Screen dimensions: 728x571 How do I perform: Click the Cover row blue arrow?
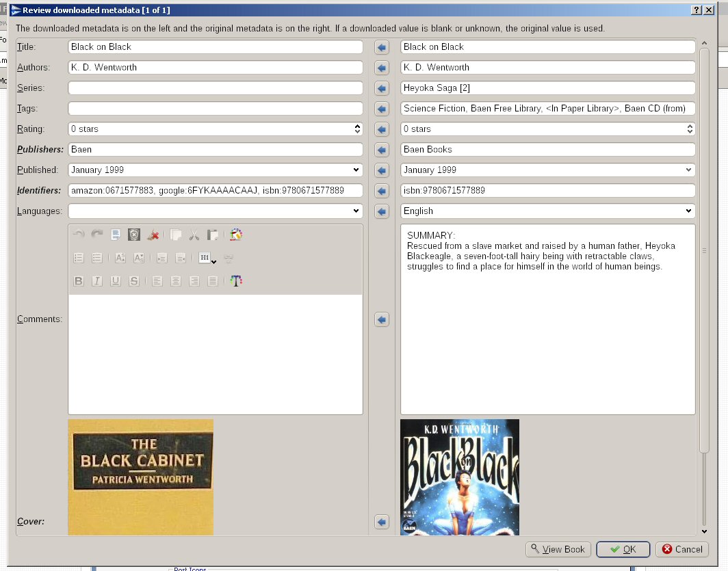pyautogui.click(x=382, y=522)
